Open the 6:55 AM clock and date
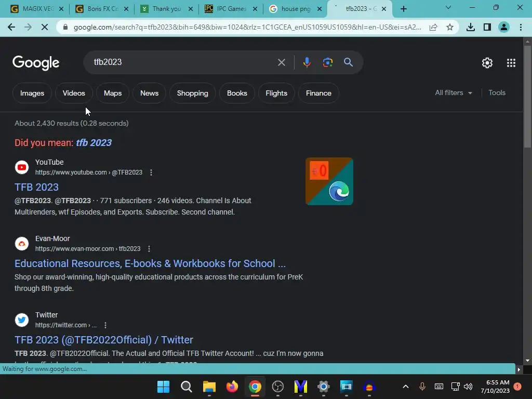Image resolution: width=532 pixels, height=399 pixels. click(495, 387)
